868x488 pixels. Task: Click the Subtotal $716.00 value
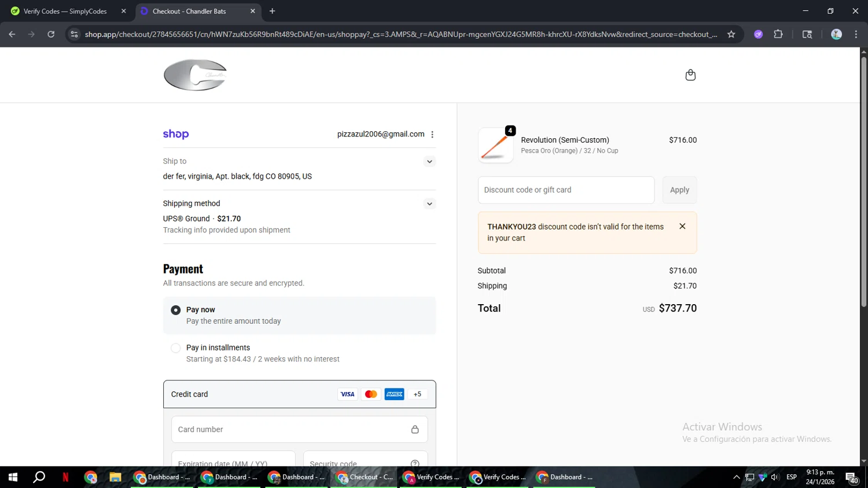[x=683, y=271]
